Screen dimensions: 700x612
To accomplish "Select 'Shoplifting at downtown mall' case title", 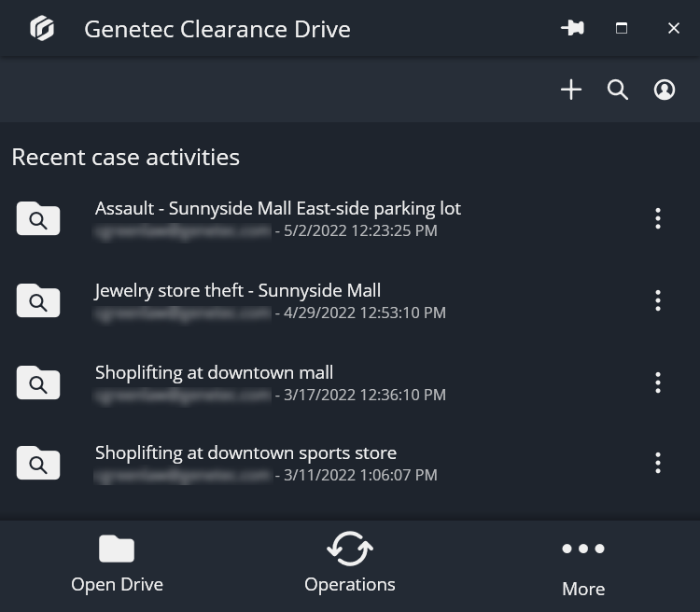I will click(x=214, y=373).
